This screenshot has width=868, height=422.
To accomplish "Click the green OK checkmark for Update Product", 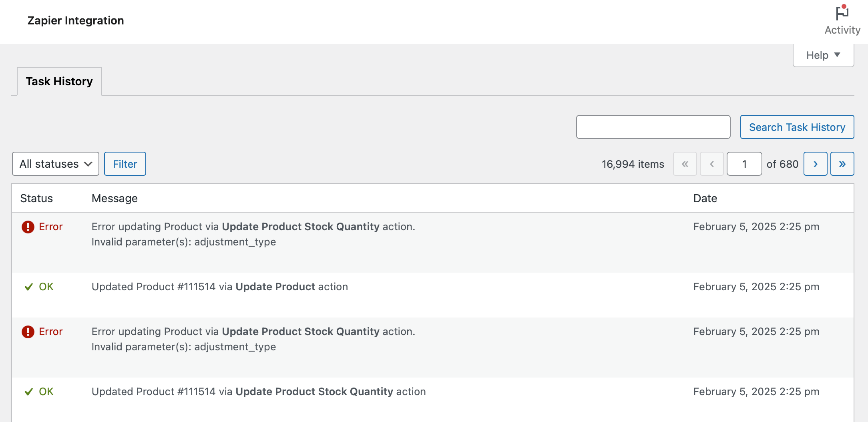I will (28, 287).
